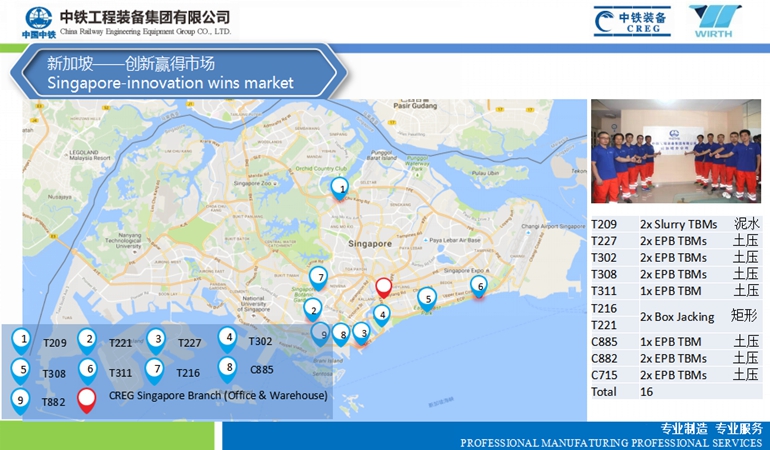Screen dimensions: 770x450
Task: Select legend pin 5 beside T308
Action: [20, 371]
